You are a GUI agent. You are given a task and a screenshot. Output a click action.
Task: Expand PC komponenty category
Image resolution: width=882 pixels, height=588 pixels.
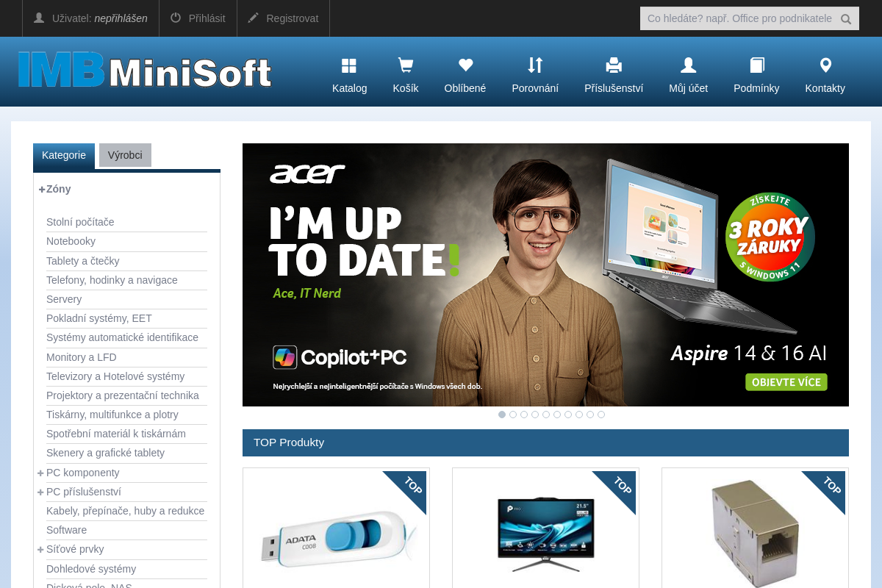point(40,473)
